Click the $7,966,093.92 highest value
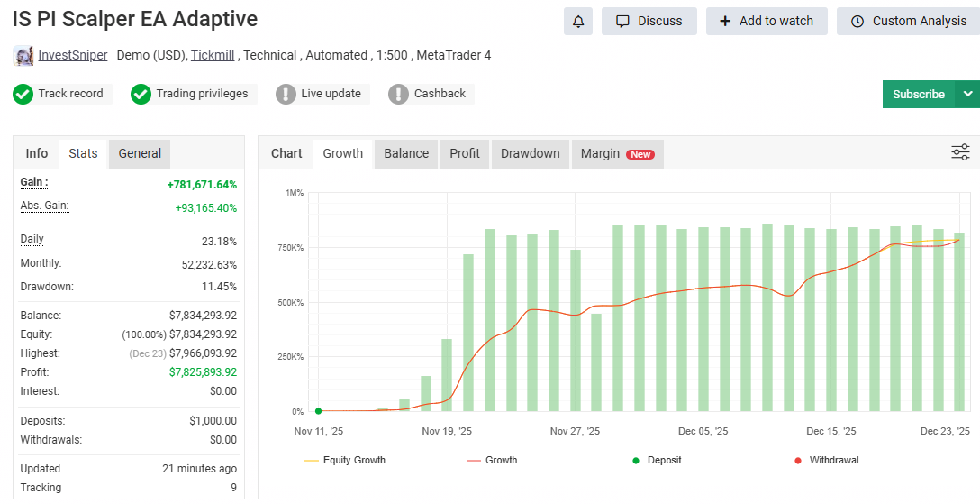The width and height of the screenshot is (980, 504). pos(204,353)
